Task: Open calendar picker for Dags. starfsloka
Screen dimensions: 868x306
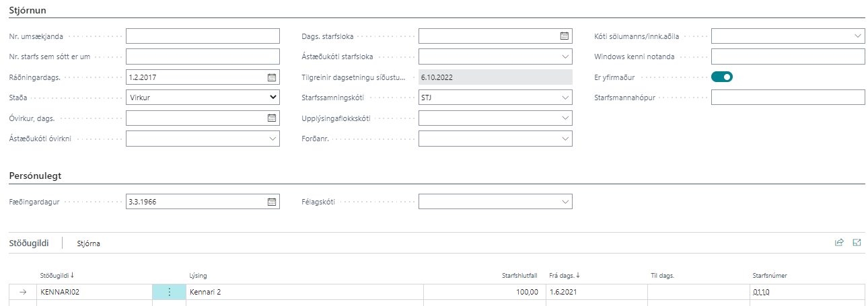Action: coord(565,36)
